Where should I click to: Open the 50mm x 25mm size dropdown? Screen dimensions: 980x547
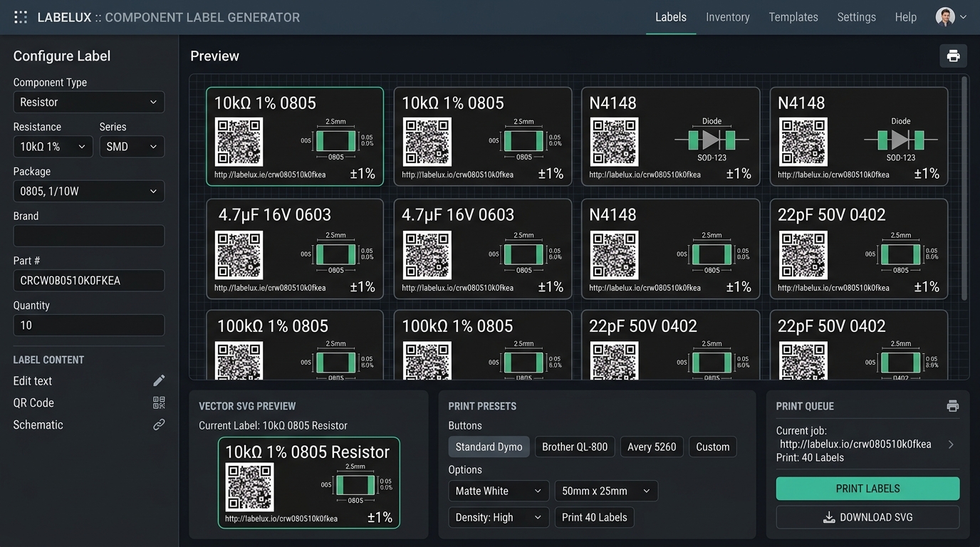606,491
